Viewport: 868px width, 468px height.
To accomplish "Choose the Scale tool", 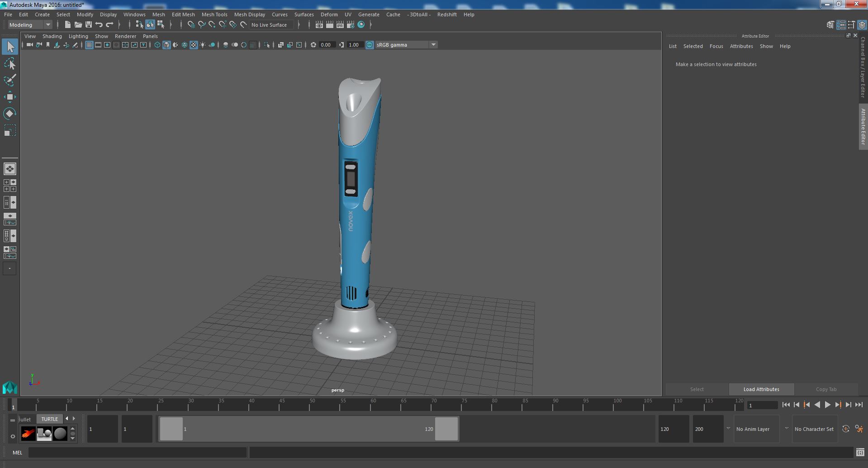I will [10, 130].
